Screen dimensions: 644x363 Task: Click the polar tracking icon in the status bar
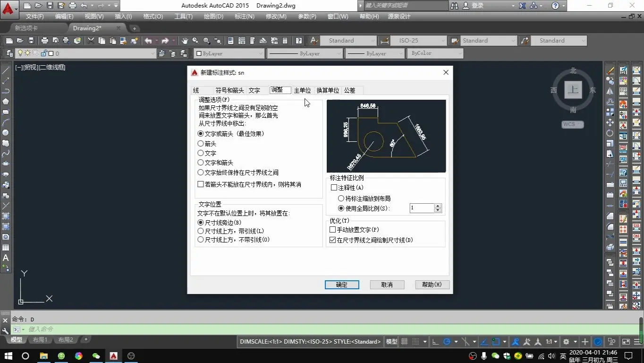[447, 341]
